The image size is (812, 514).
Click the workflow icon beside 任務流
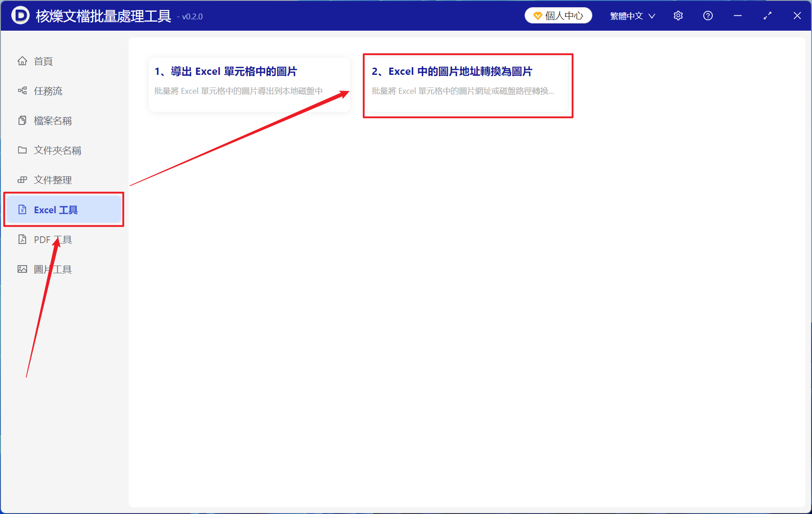click(x=22, y=91)
